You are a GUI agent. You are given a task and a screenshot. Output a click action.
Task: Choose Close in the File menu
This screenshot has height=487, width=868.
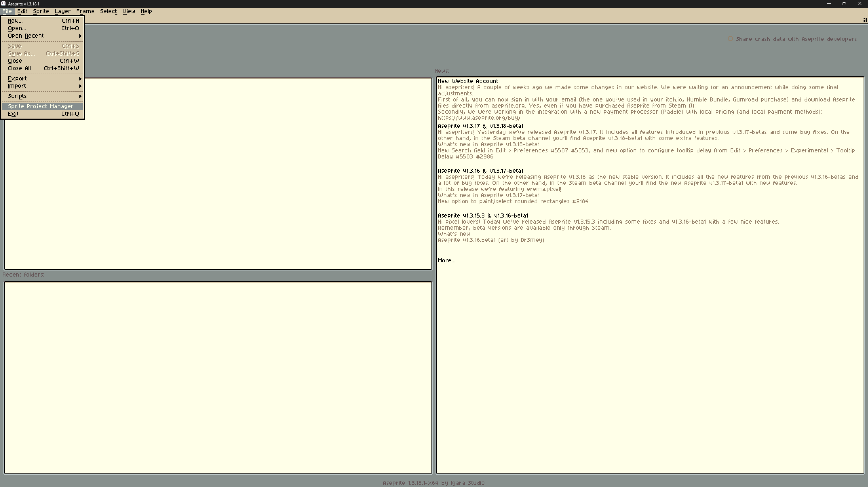tap(42, 61)
